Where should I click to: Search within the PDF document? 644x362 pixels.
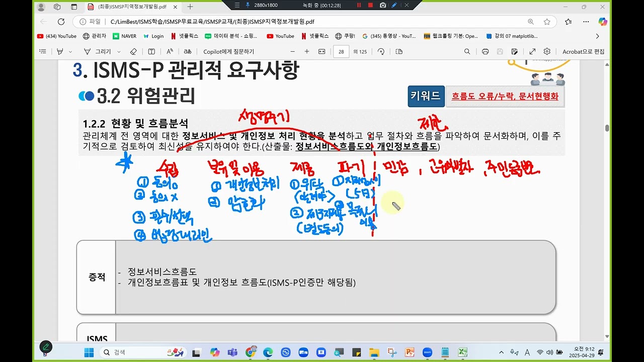point(467,51)
